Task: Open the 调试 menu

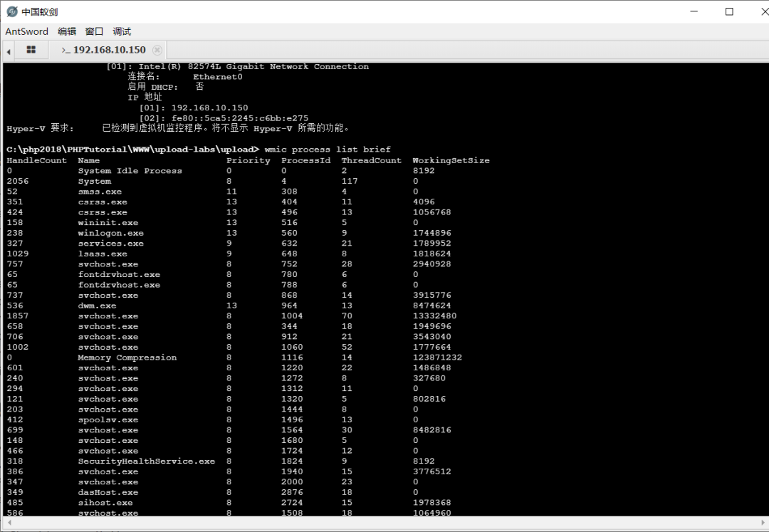Action: pos(122,31)
